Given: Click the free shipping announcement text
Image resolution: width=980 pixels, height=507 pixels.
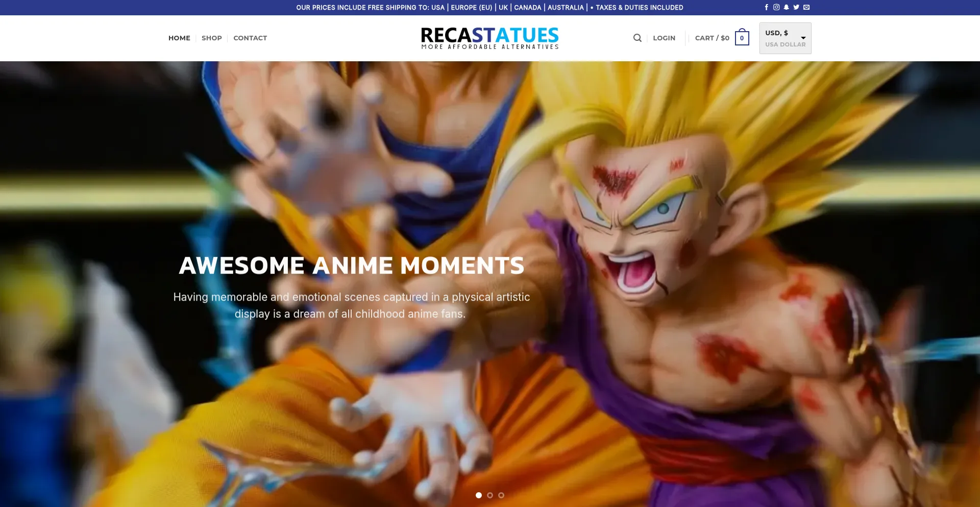Looking at the screenshot, I should (x=489, y=8).
